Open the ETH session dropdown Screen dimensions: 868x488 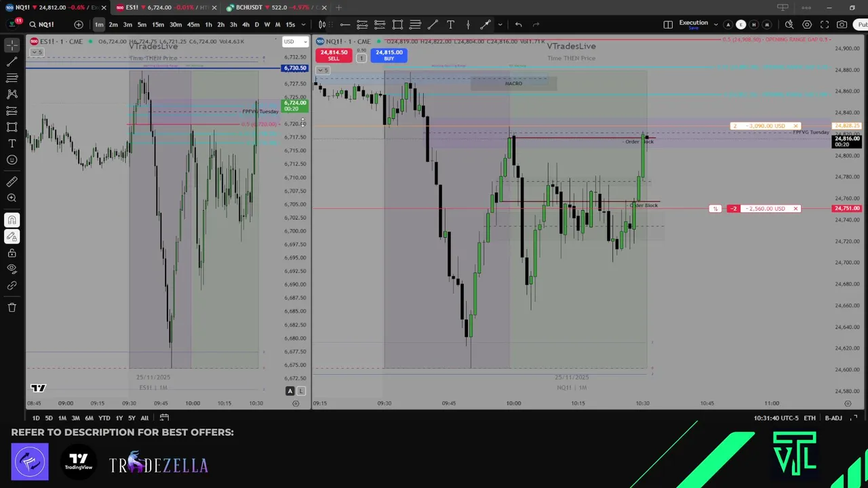pos(810,418)
